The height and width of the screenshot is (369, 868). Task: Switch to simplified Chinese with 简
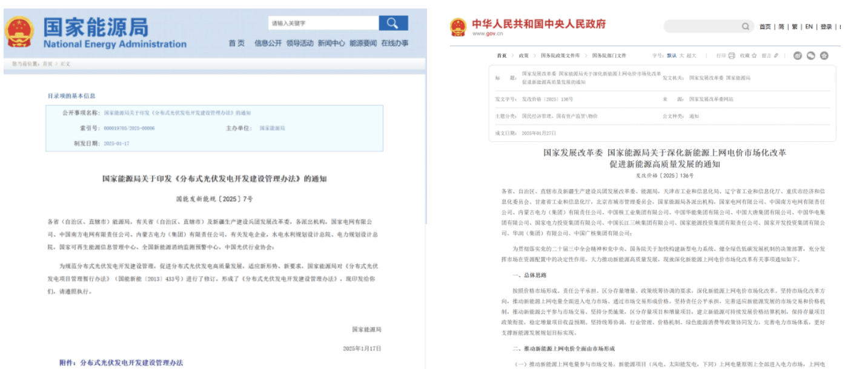point(781,27)
